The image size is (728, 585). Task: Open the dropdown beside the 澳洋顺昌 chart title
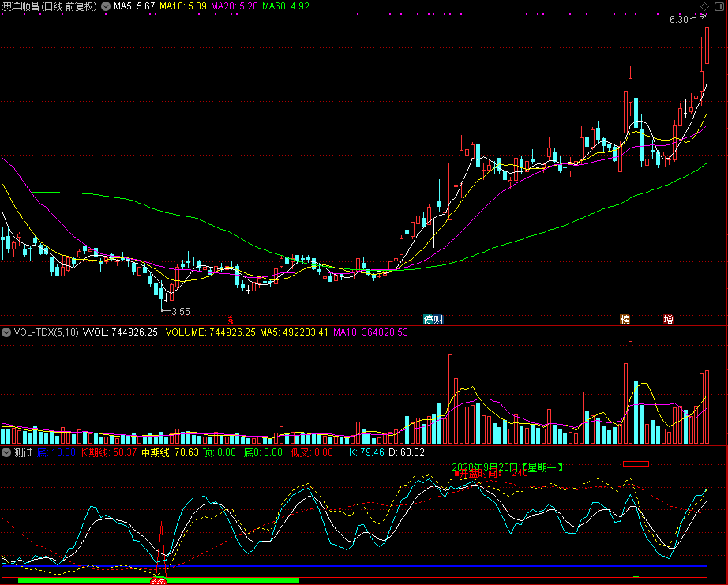106,6
